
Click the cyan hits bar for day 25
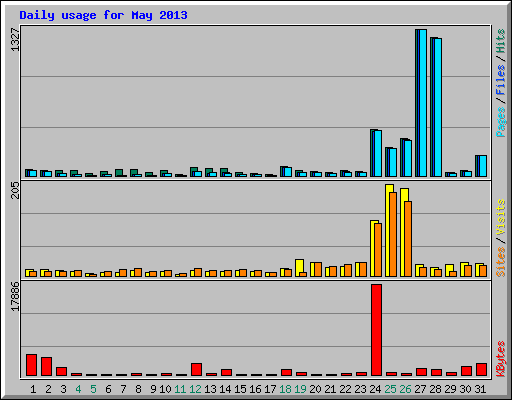393,162
